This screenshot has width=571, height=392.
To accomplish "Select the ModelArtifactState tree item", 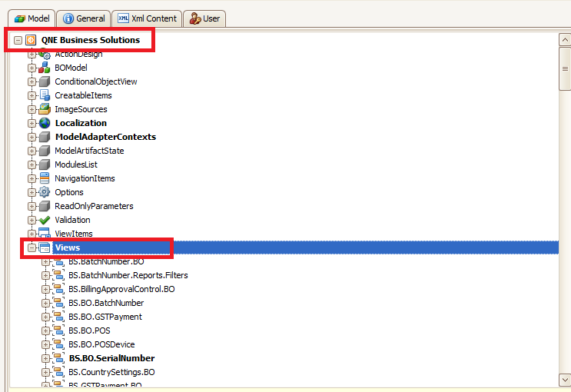I will click(89, 151).
